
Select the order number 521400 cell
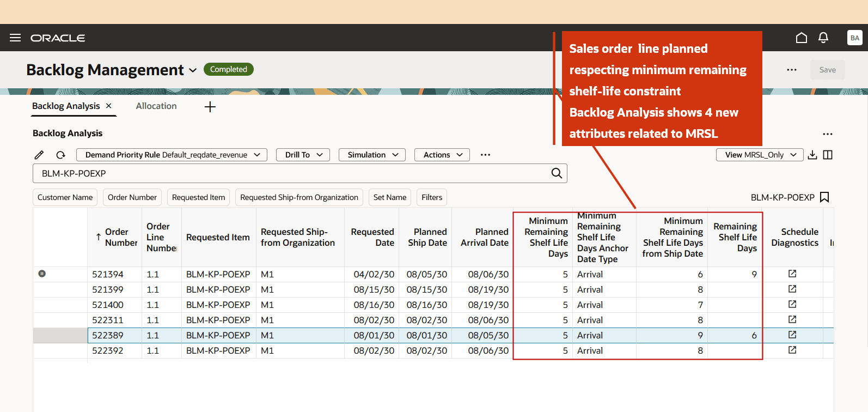[x=114, y=305]
